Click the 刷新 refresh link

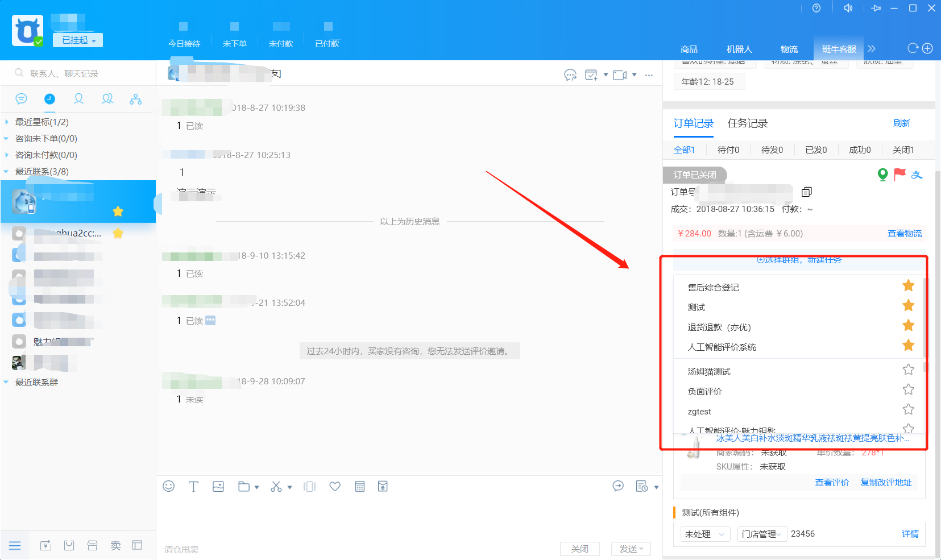(901, 123)
